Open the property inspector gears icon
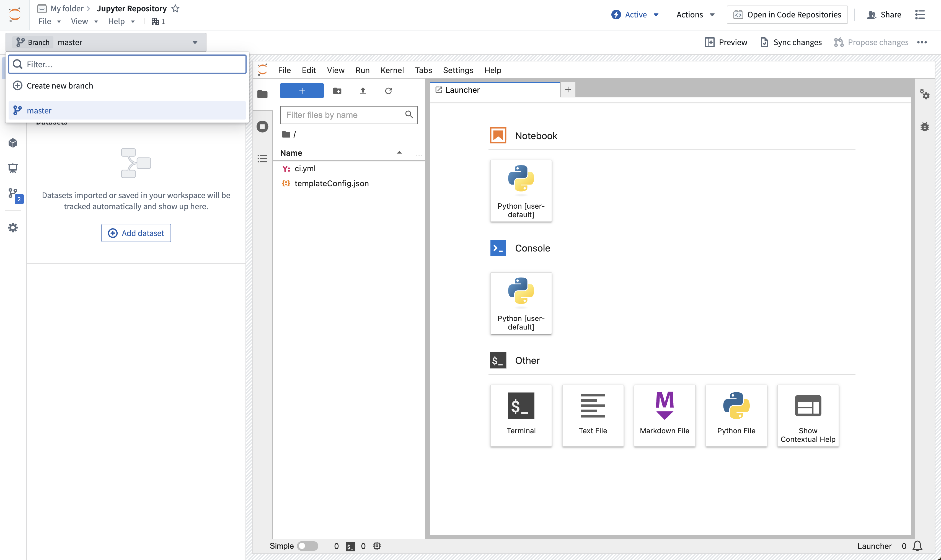 [924, 94]
